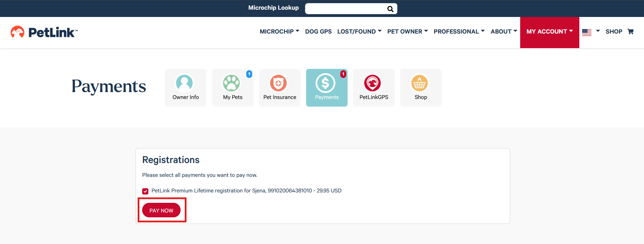Open the My Pets paw tile
This screenshot has height=244, width=644.
coord(233,88)
